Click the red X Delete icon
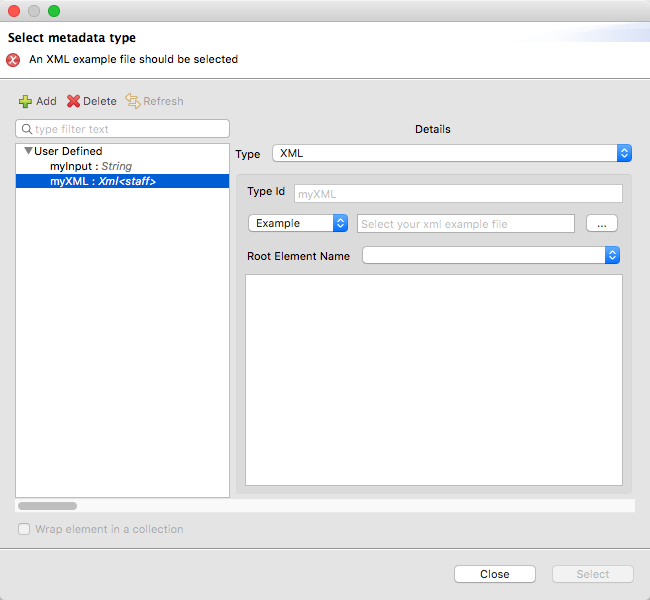Screen dimensions: 650x600 pyautogui.click(x=73, y=101)
